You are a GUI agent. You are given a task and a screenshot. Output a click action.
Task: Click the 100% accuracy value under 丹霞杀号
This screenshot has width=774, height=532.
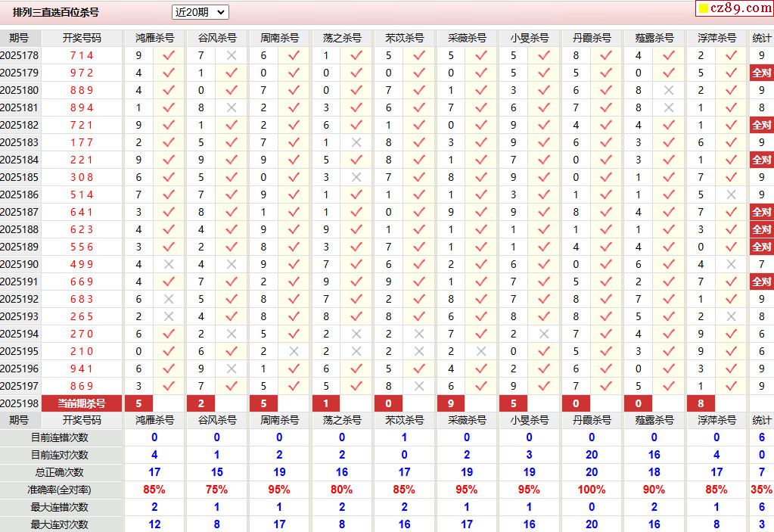click(x=592, y=490)
